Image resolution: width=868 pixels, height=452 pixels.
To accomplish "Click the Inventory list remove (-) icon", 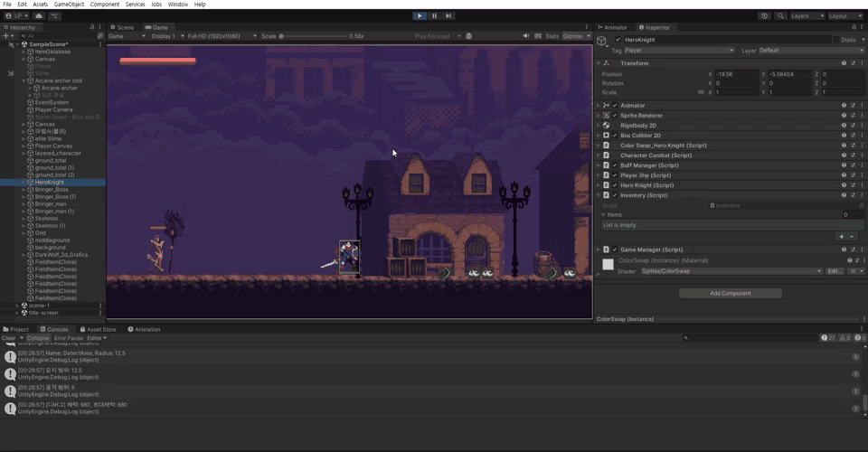I will (852, 237).
